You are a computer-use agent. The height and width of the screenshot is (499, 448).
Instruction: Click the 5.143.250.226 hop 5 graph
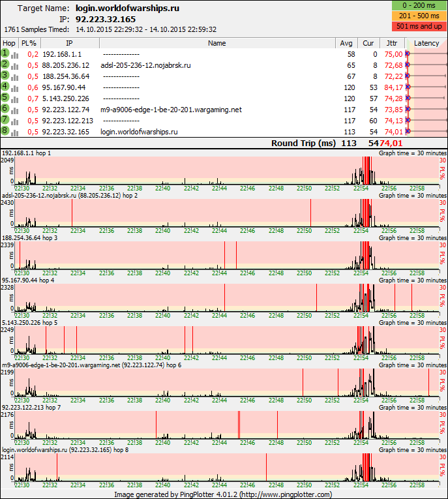point(227,340)
